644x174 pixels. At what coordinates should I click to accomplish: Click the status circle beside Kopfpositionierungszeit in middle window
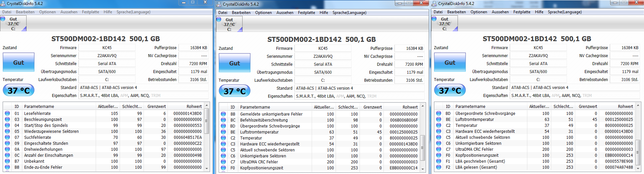click(223, 168)
